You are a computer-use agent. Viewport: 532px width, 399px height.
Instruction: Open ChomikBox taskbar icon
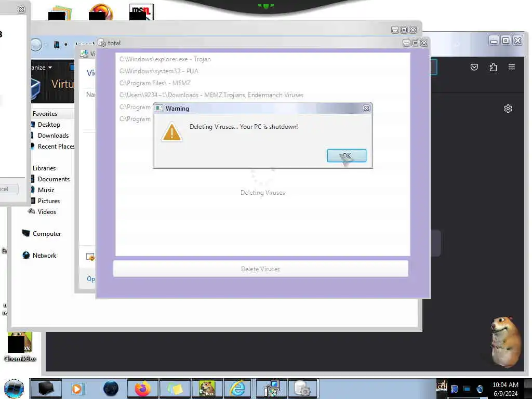207,389
